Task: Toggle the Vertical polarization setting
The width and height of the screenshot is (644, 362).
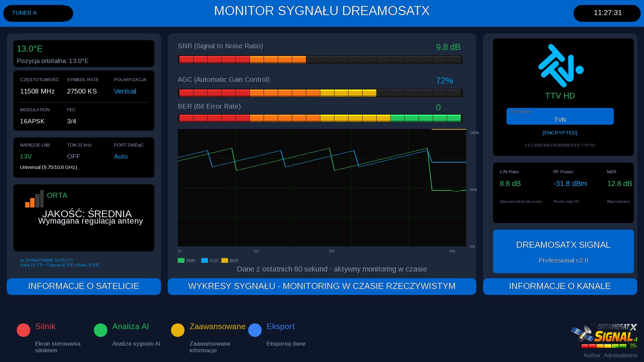Action: tap(125, 91)
